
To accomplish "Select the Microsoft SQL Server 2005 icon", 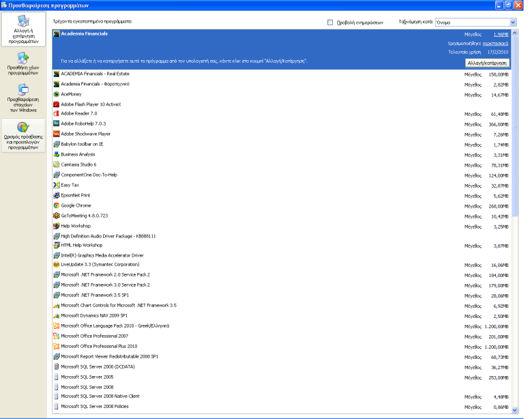I will (57, 377).
